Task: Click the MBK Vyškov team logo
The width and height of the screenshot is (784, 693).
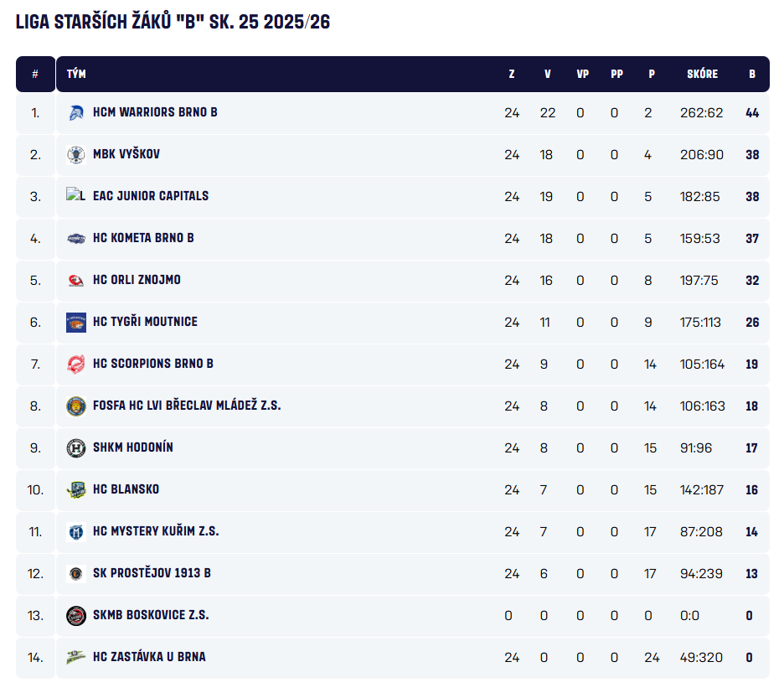Action: pos(76,154)
